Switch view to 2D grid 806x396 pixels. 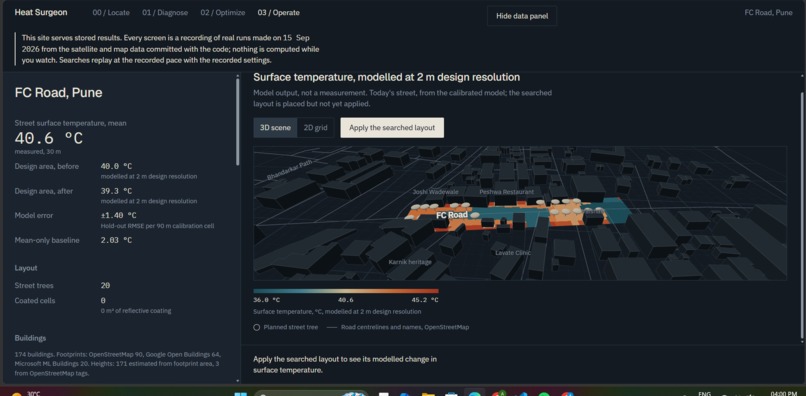coord(315,128)
